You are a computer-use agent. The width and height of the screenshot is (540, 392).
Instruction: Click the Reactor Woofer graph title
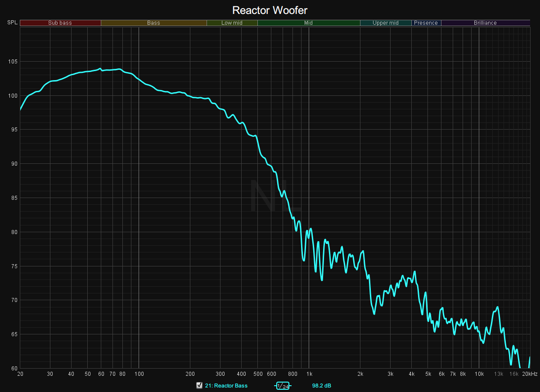click(x=270, y=10)
